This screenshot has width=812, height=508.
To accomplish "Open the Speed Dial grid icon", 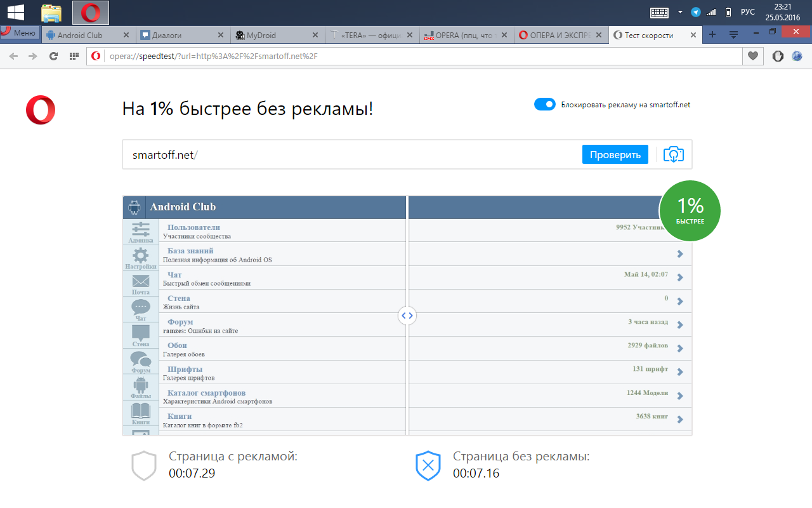I will [74, 56].
